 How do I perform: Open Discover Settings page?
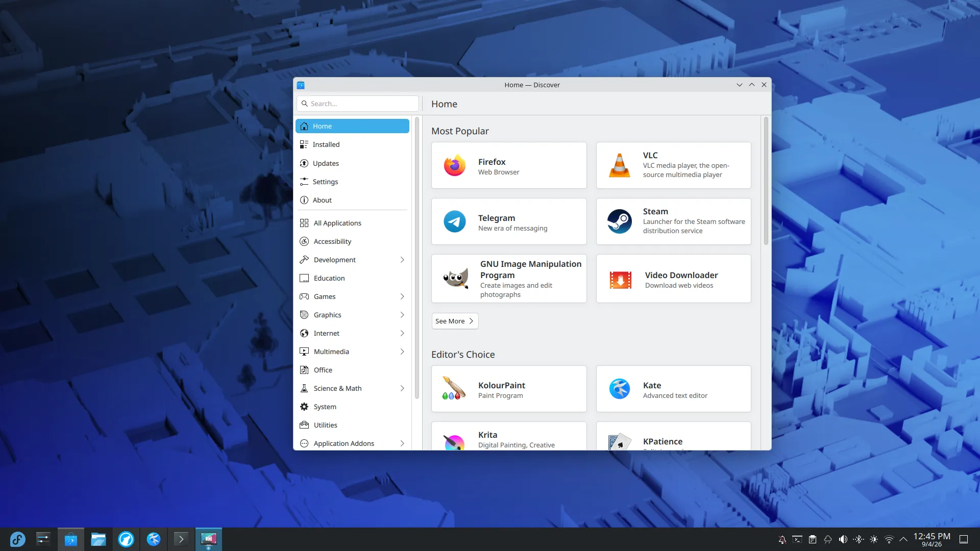(352, 182)
